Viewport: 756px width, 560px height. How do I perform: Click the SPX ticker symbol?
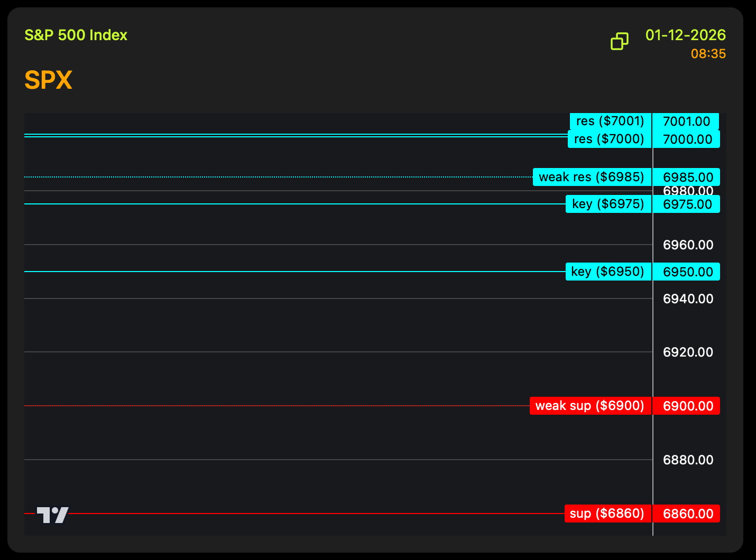(48, 80)
